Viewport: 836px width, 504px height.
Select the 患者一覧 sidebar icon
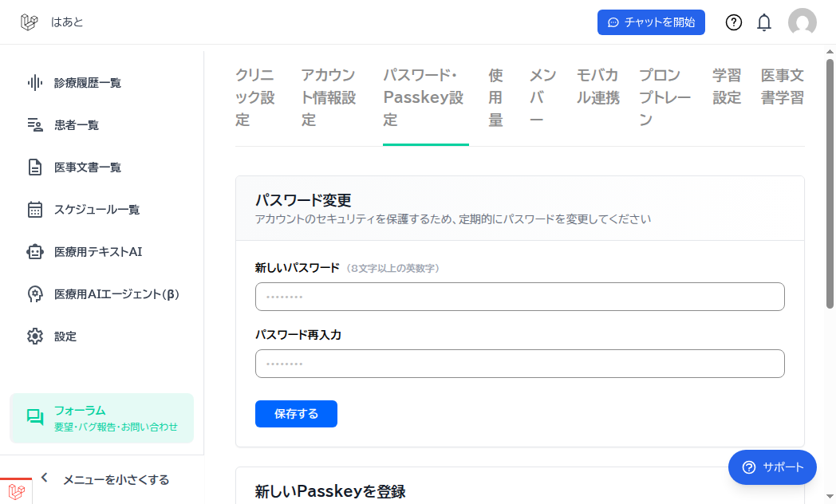34,124
